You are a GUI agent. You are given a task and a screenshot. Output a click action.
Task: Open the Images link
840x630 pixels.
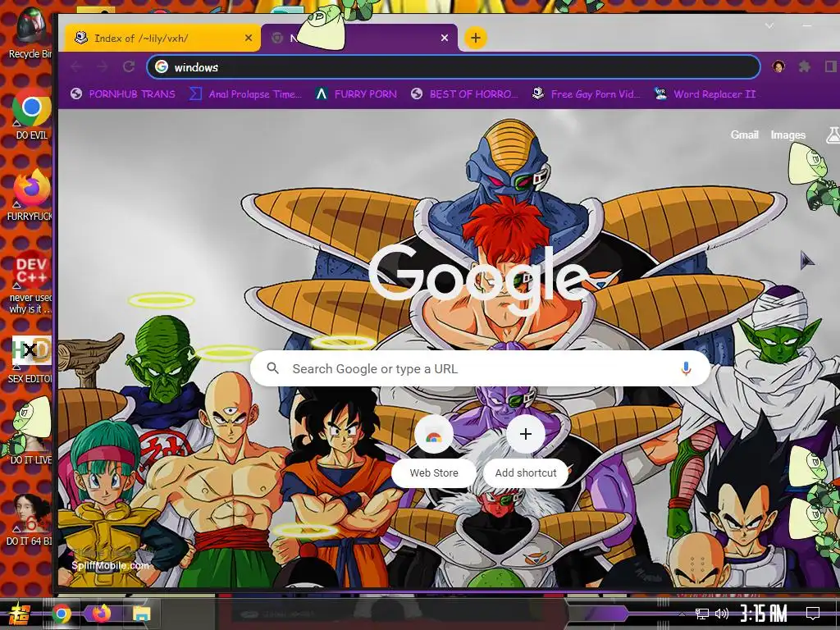click(787, 135)
